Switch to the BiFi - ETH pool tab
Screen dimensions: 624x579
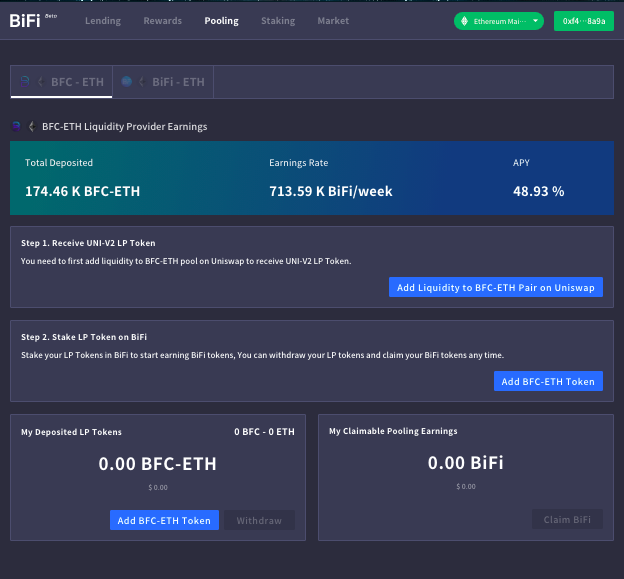(163, 82)
